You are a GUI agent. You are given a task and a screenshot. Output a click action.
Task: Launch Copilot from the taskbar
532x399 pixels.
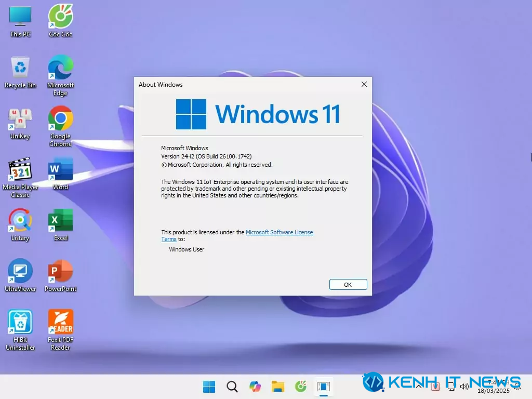click(x=255, y=387)
